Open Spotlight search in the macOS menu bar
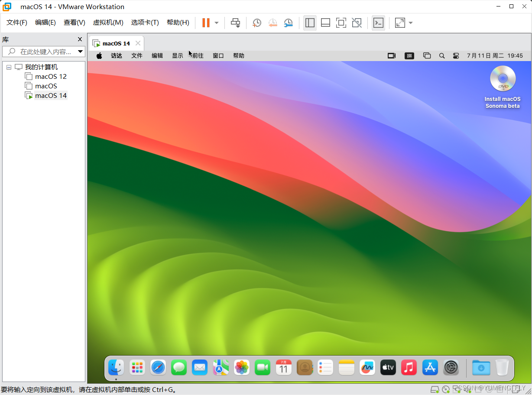This screenshot has height=395, width=532. pyautogui.click(x=441, y=55)
